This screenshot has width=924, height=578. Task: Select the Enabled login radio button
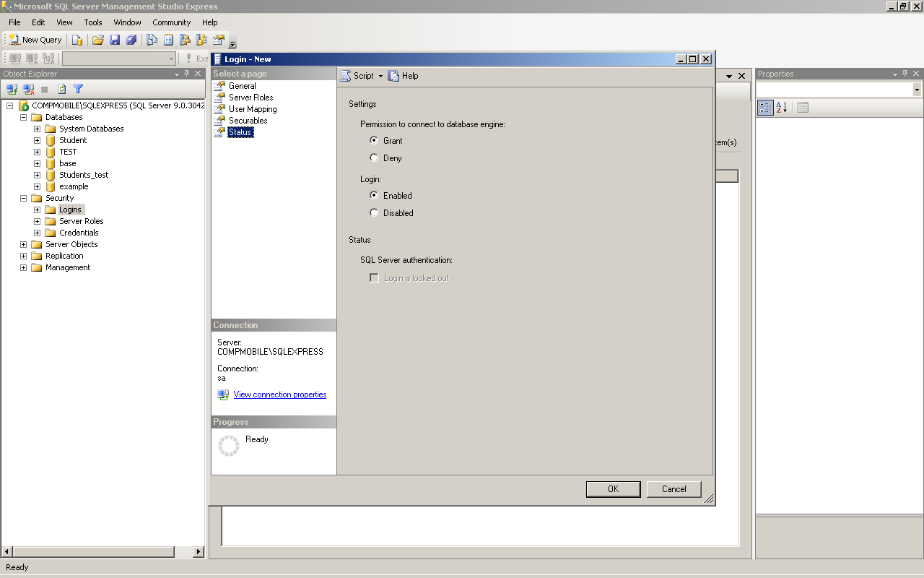pos(374,195)
